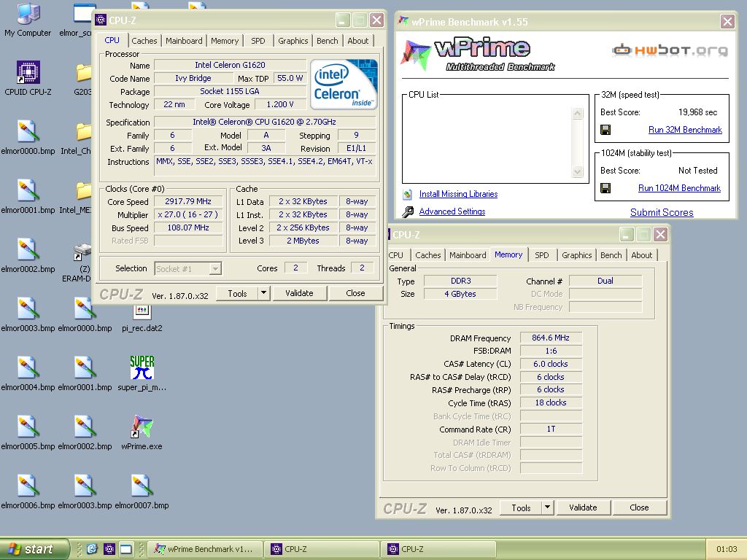Click the Advanced Settings link
The height and width of the screenshot is (560, 747).
point(452,211)
